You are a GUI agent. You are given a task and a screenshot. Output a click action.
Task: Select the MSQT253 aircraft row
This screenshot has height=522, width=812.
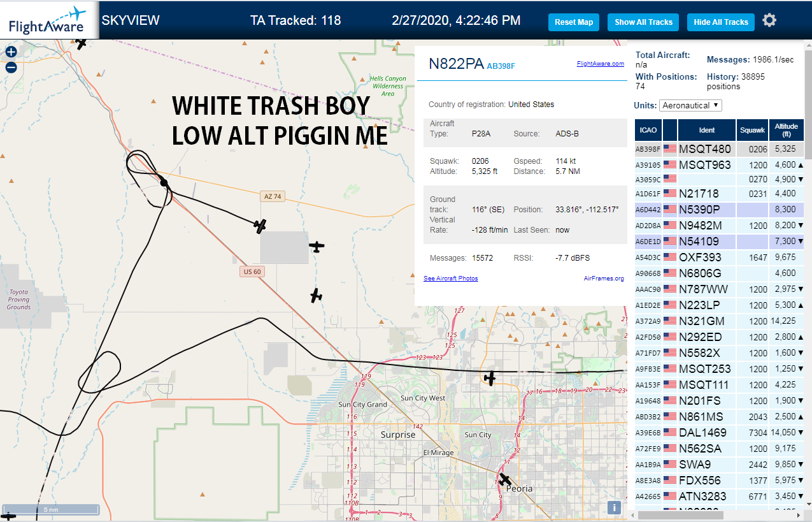coord(720,369)
